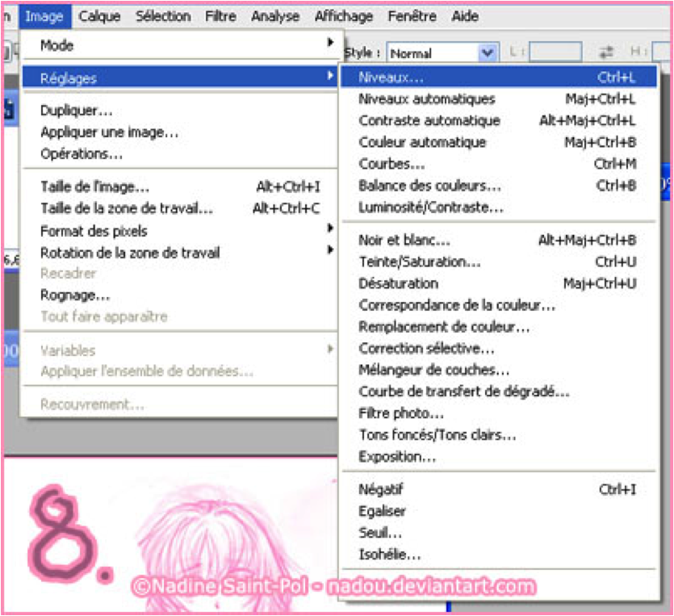Click the L width input field
This screenshot has height=616, width=674.
[555, 52]
